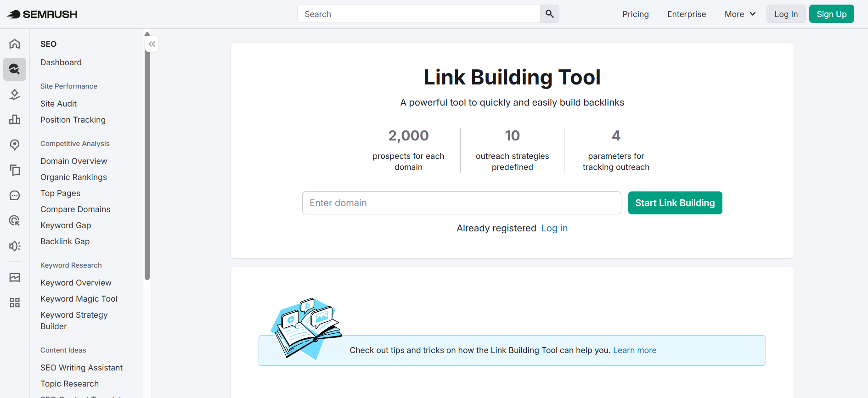Image resolution: width=868 pixels, height=398 pixels.
Task: Open the stacked pages sidebar icon
Action: coord(15,170)
